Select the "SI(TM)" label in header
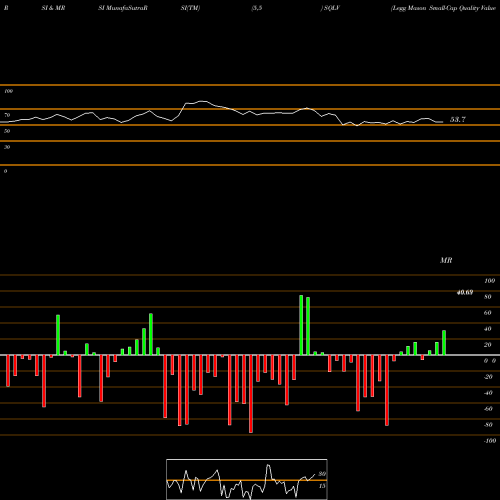Viewport: 500px width, 500px height. tap(190, 8)
